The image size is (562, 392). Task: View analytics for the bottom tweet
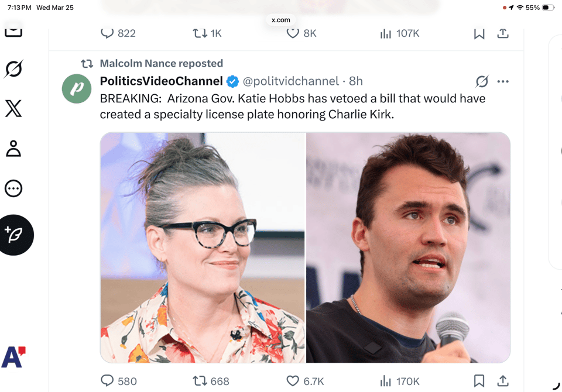pyautogui.click(x=386, y=381)
